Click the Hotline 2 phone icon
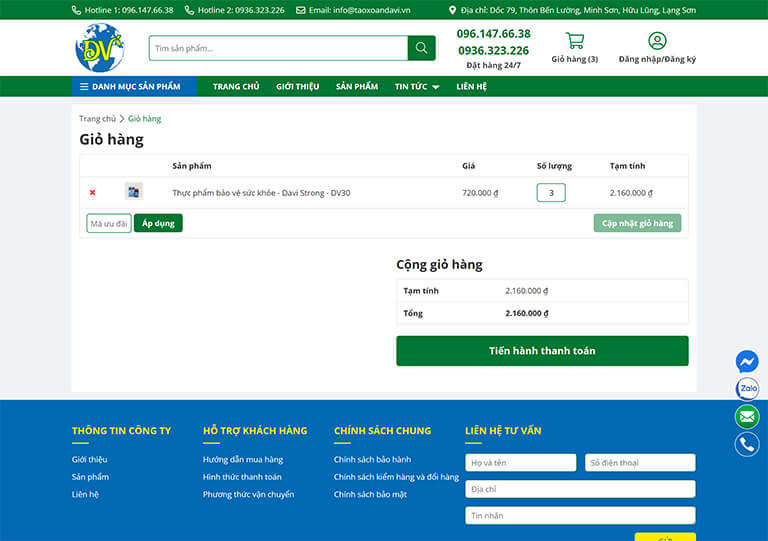The width and height of the screenshot is (768, 541). [x=190, y=10]
